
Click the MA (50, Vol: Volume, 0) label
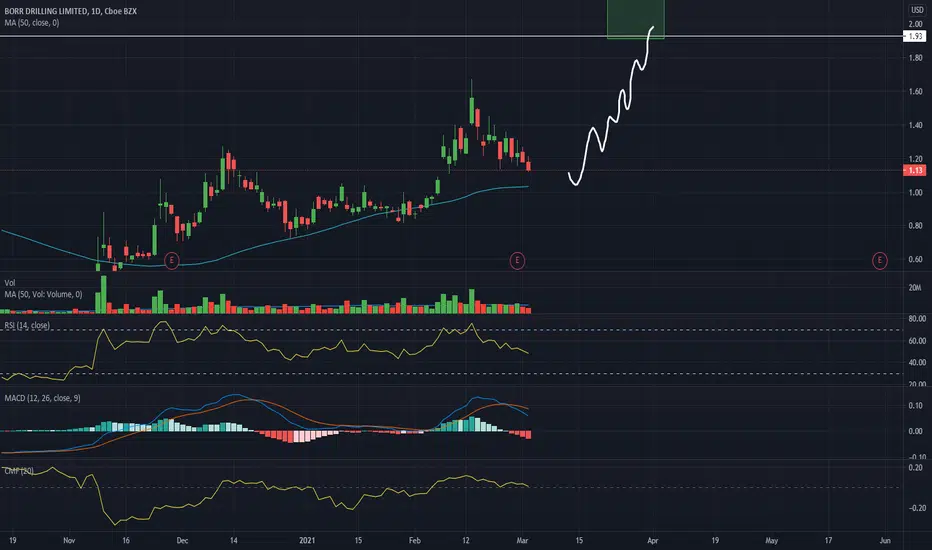coord(43,294)
